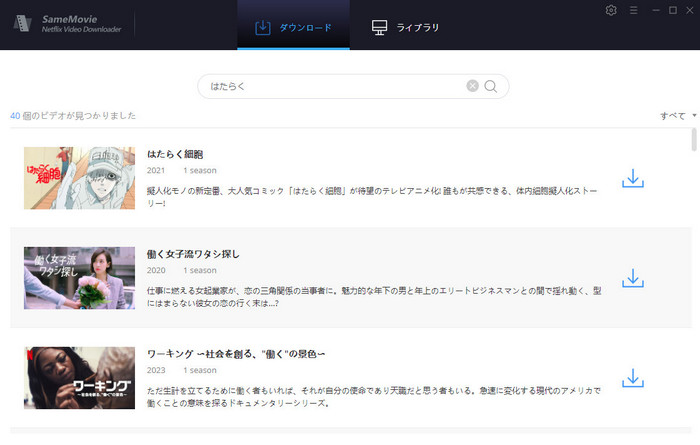Click the magnifying glass search icon
700x445 pixels.
tap(490, 86)
